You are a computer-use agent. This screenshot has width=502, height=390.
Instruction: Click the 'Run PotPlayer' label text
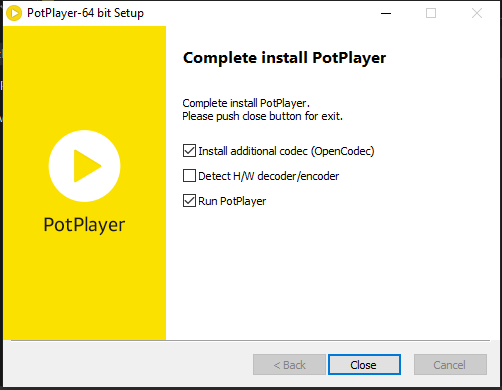click(x=232, y=201)
